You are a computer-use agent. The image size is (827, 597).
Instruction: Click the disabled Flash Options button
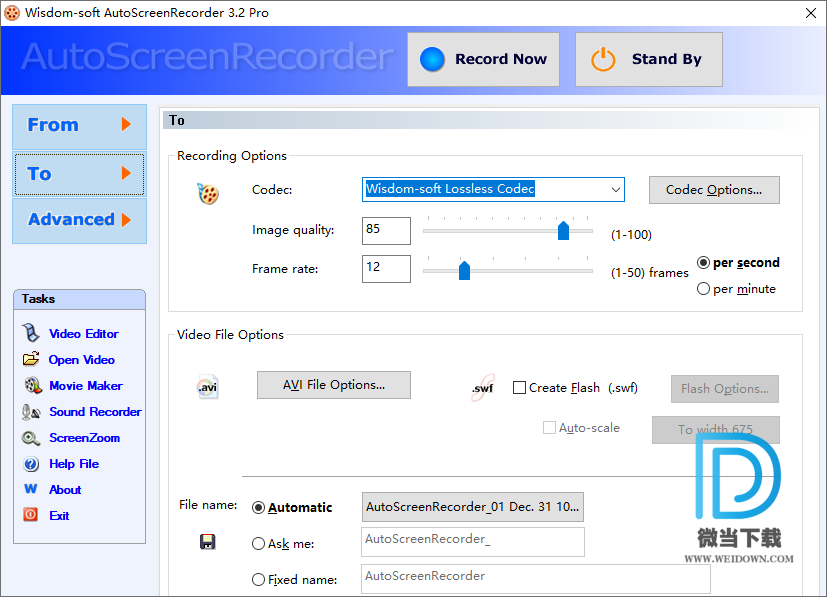[725, 389]
